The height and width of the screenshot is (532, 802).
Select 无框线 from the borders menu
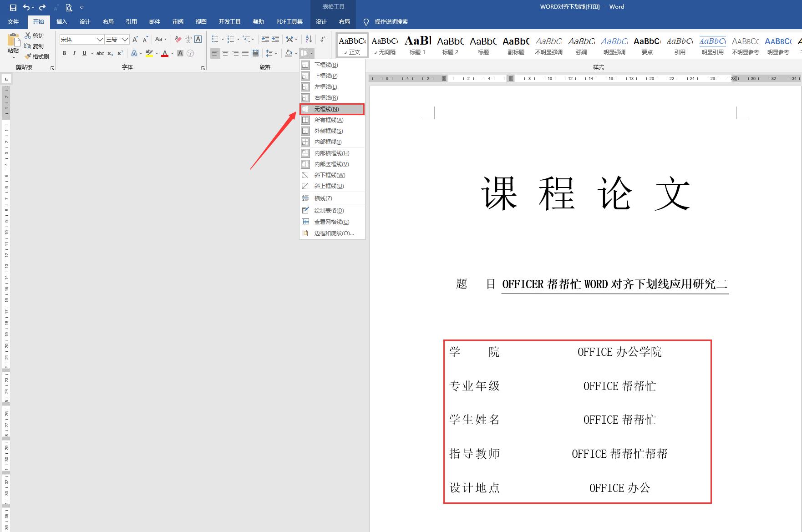tap(331, 109)
